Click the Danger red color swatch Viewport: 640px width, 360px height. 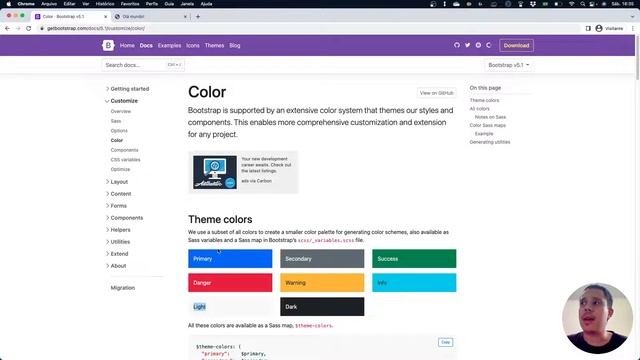230,283
